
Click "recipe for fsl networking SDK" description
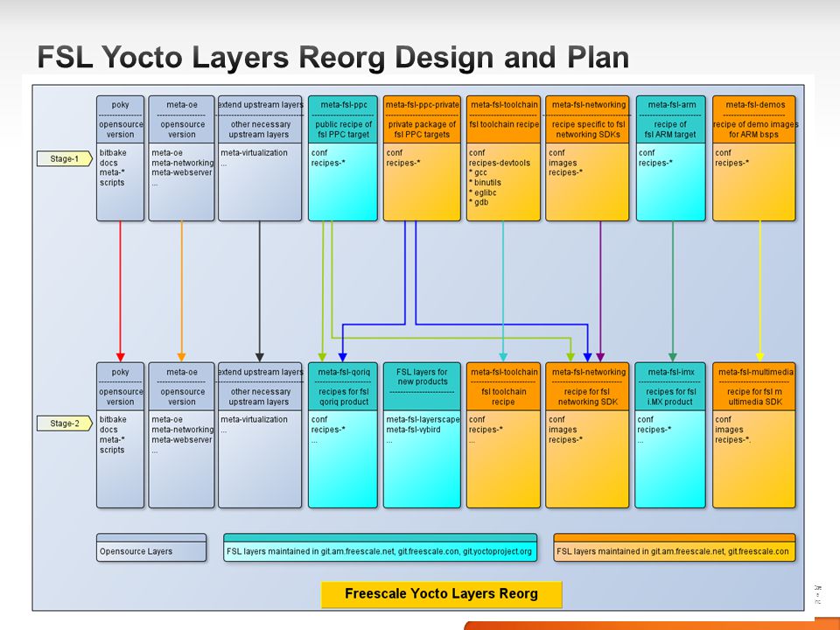click(588, 396)
